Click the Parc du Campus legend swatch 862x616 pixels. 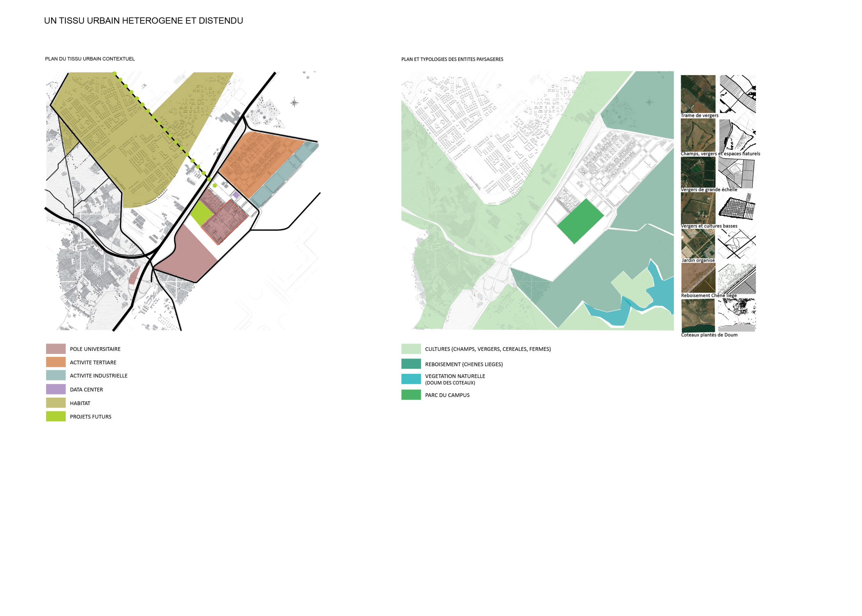[x=411, y=394]
